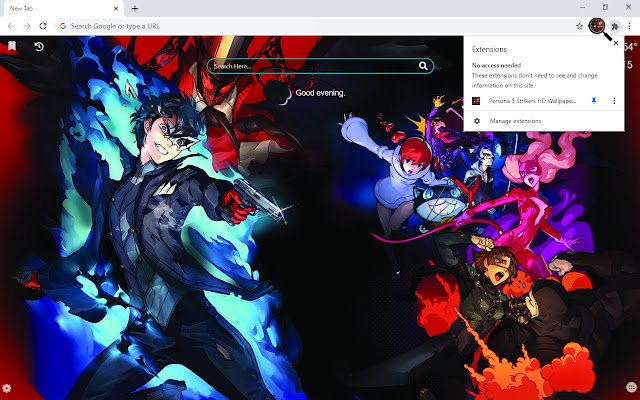Reload the page

pos(43,26)
